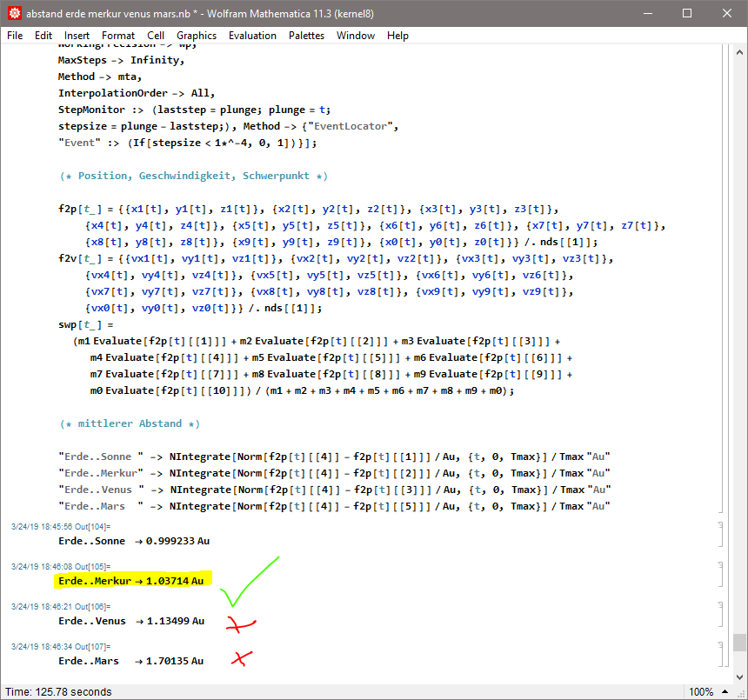Open the Help menu
748x700 pixels.
pyautogui.click(x=397, y=36)
